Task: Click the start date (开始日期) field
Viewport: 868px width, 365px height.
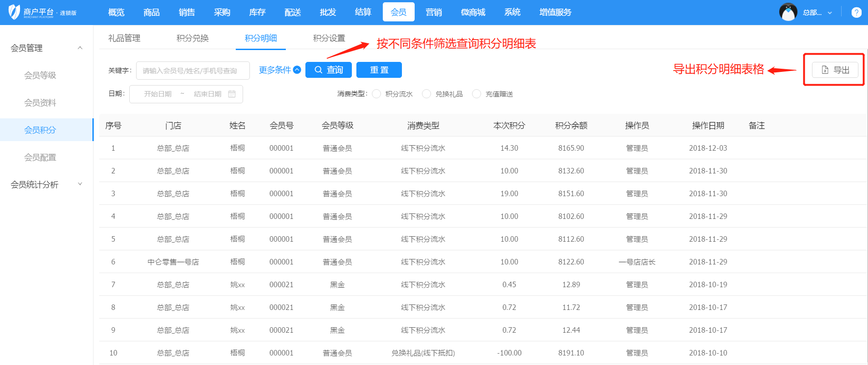Action: [158, 94]
